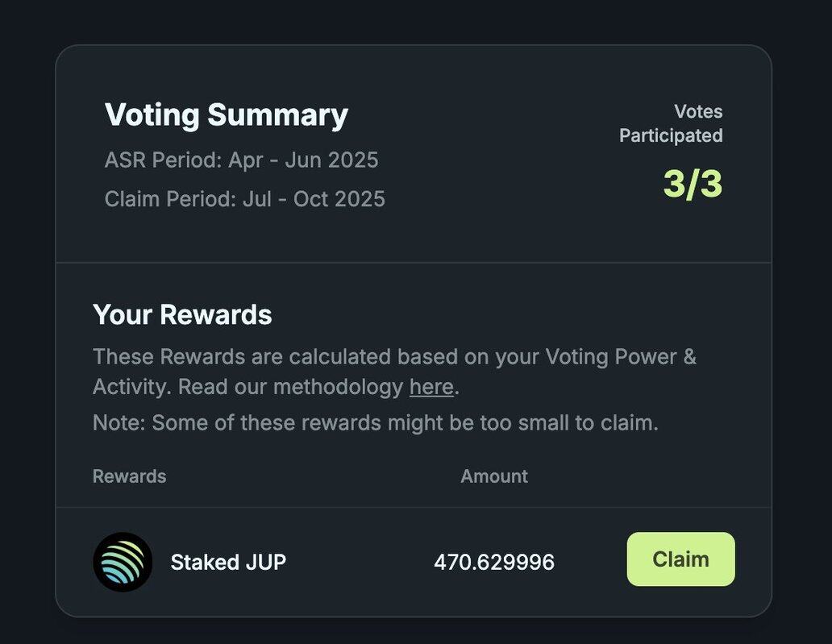832x644 pixels.
Task: Click the Rewards column header
Action: coord(129,476)
